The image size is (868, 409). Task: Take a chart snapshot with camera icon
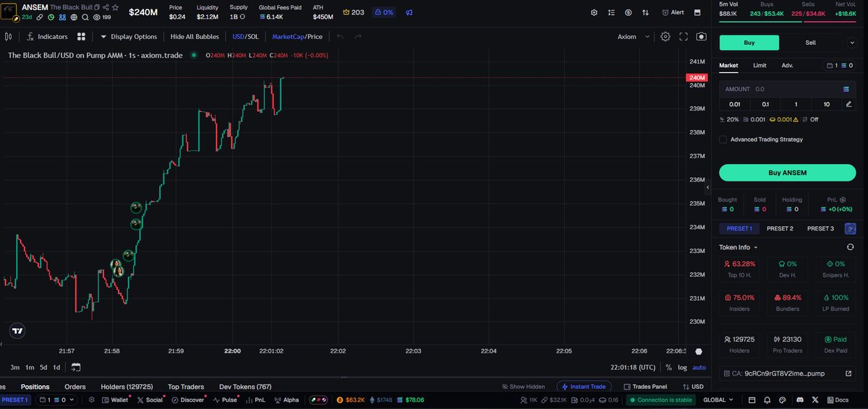[x=701, y=37]
